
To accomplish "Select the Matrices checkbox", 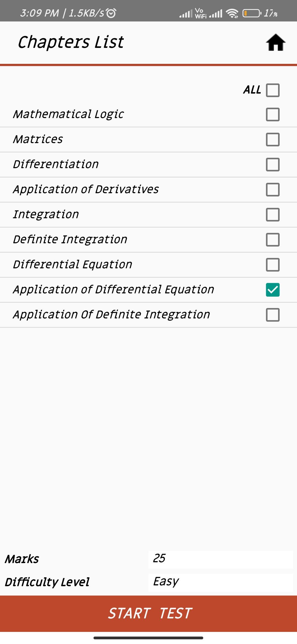I will click(x=273, y=140).
